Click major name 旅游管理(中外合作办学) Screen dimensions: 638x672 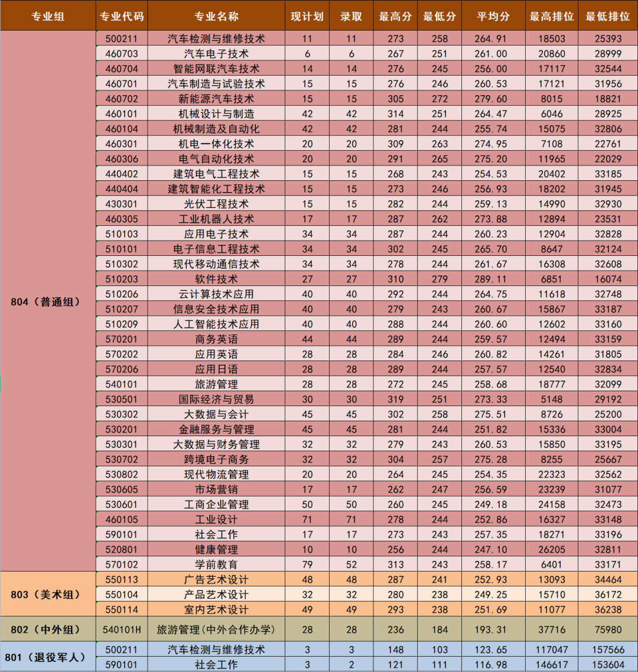click(x=216, y=629)
